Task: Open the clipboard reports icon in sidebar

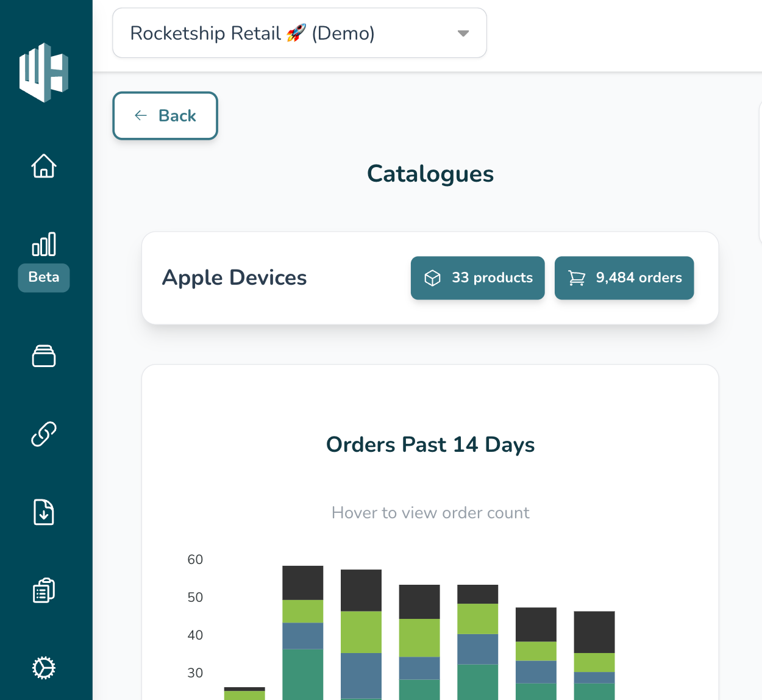Action: (44, 590)
